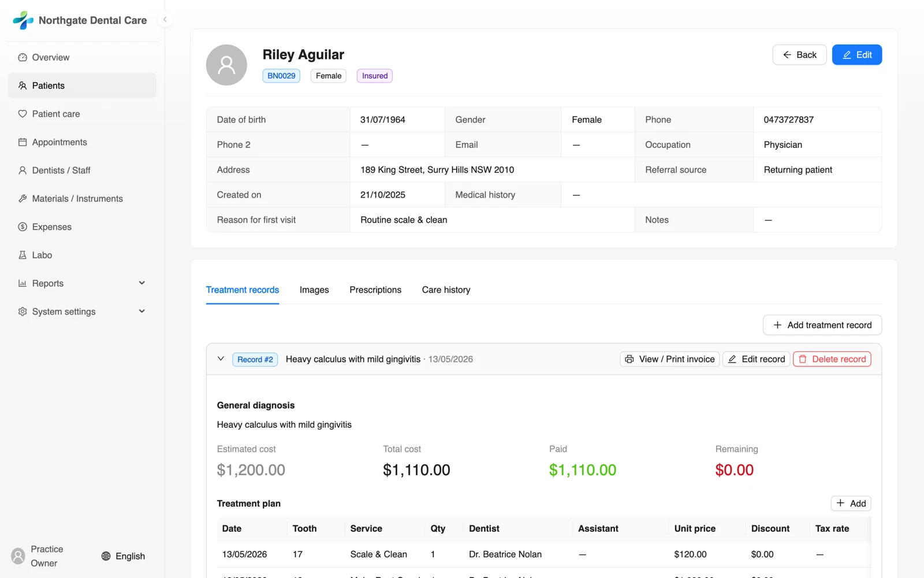The image size is (924, 578).
Task: Click the Overview gauge icon
Action: (23, 57)
